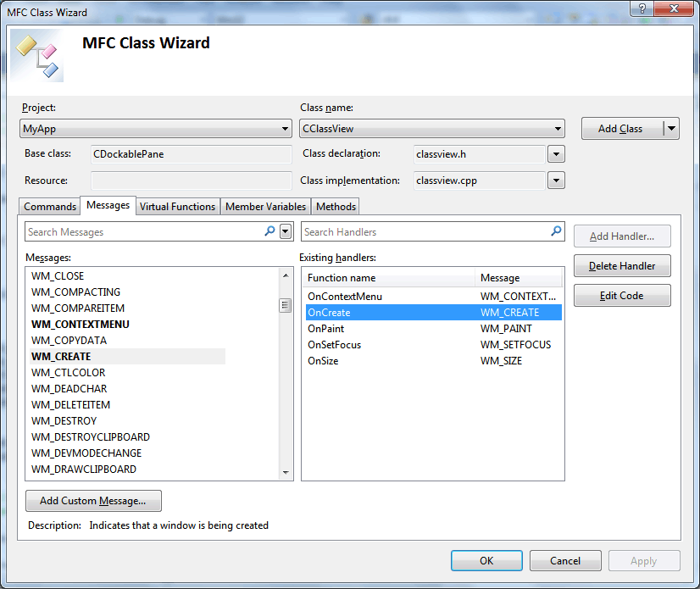700x589 pixels.
Task: Open the Virtual Functions tab
Action: [x=177, y=206]
